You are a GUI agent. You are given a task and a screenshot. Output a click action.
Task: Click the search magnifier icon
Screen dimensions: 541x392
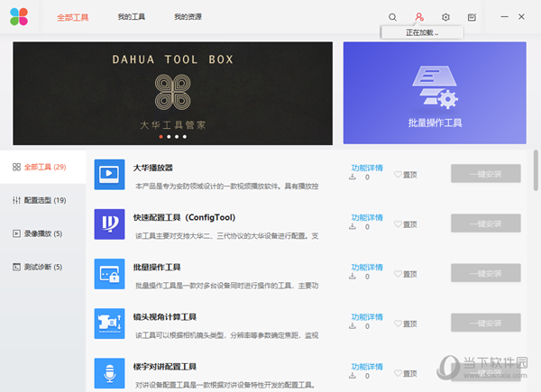[x=392, y=17]
